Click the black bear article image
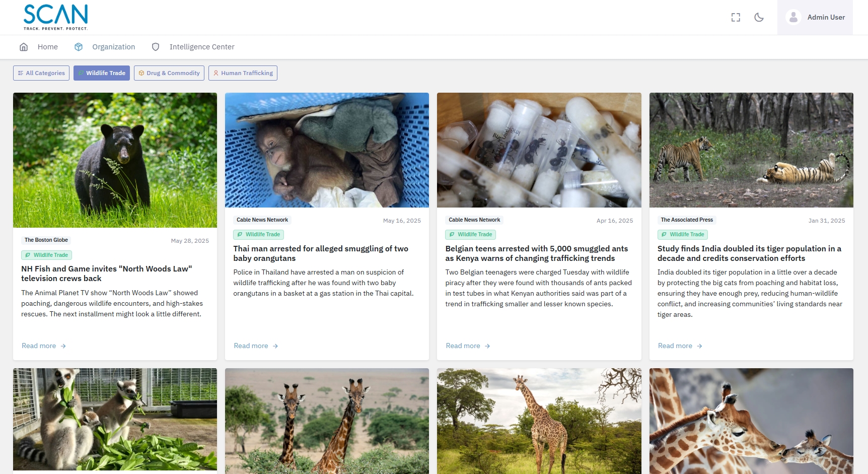 pyautogui.click(x=115, y=160)
